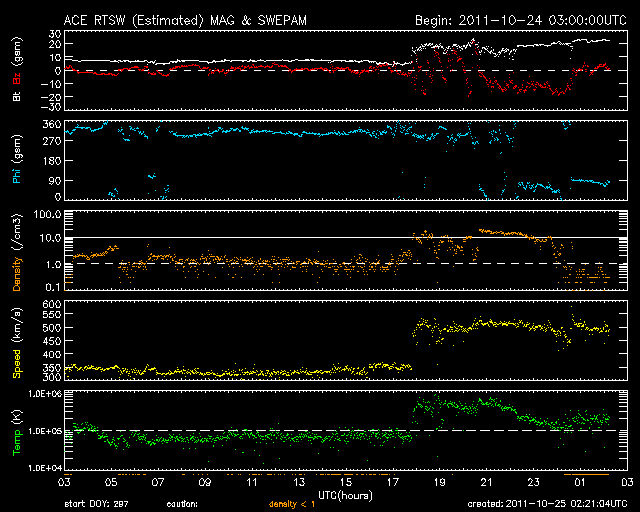Image resolution: width=640 pixels, height=512 pixels.
Task: Click the orange "Density" axis label
Action: 17,274
